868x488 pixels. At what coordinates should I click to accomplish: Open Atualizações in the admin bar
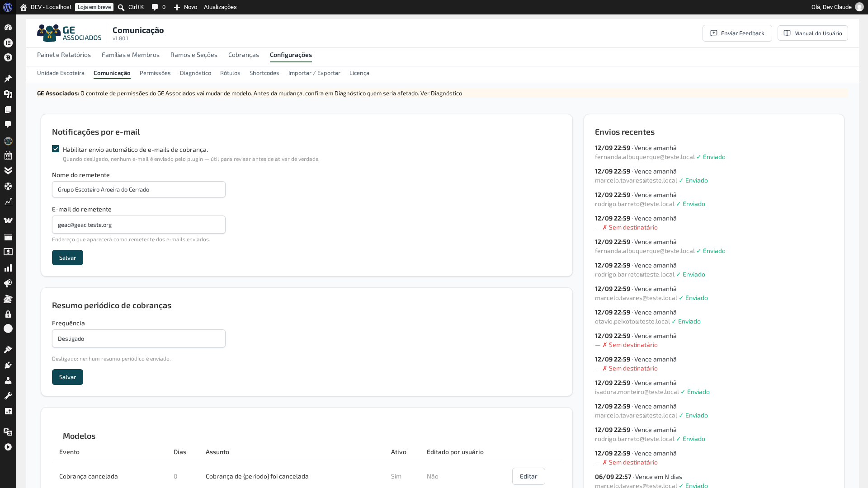[x=220, y=7]
